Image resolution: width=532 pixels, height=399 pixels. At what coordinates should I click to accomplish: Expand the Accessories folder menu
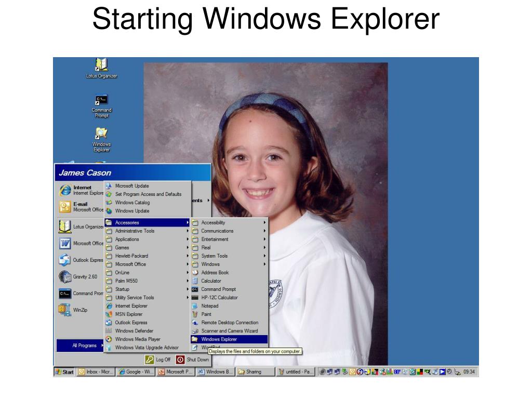[147, 222]
